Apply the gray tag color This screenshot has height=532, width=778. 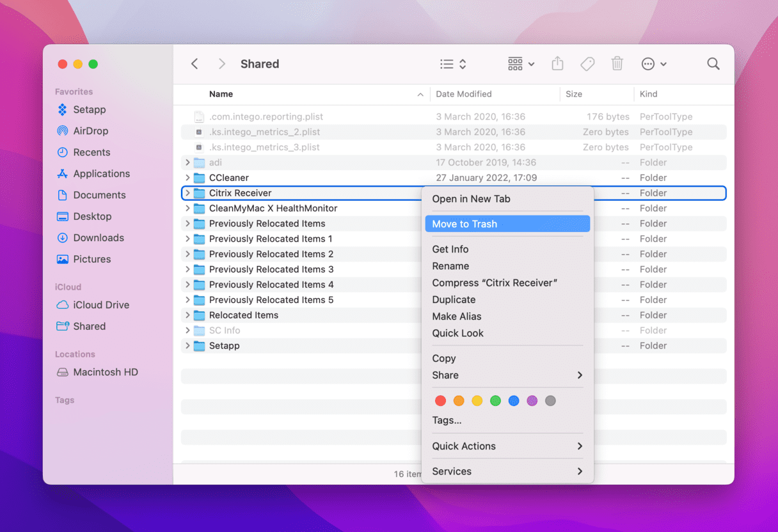550,401
